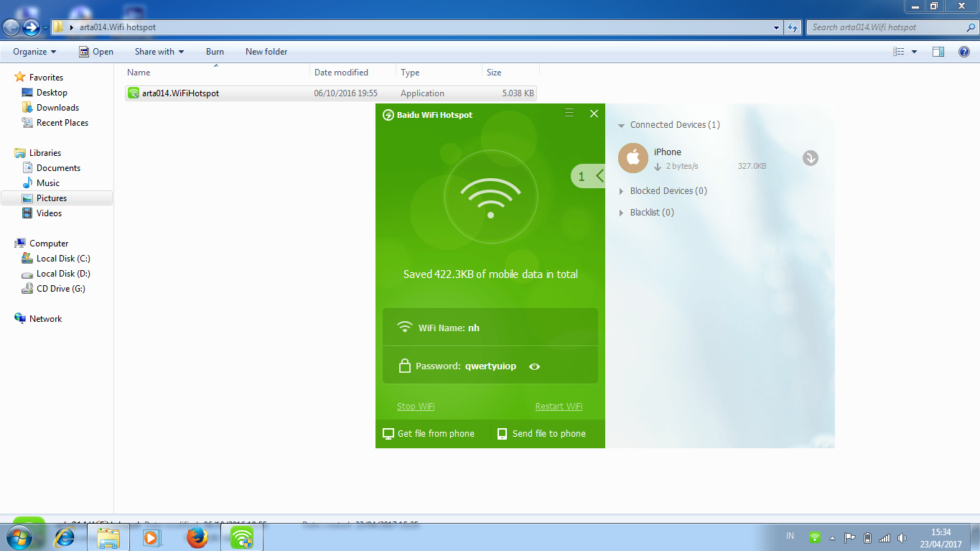The image size is (980, 551).
Task: Open Desktop in Favorites
Action: pos(52,93)
